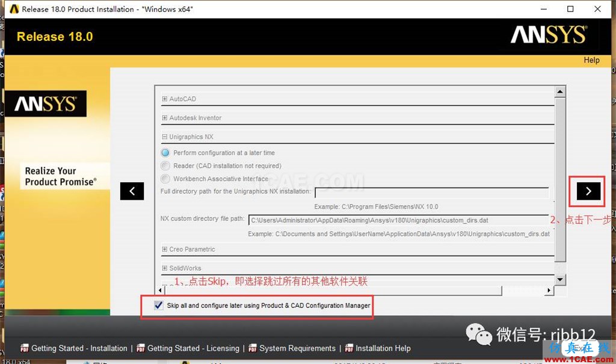
Task: Collapse the Unigraphics NX section
Action: (165, 137)
